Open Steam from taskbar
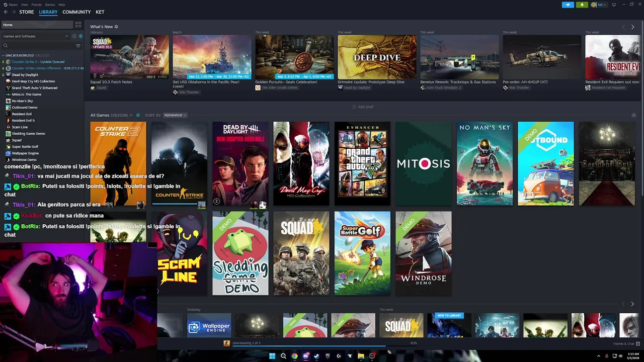Viewport: 644px width, 362px height. 316,356
